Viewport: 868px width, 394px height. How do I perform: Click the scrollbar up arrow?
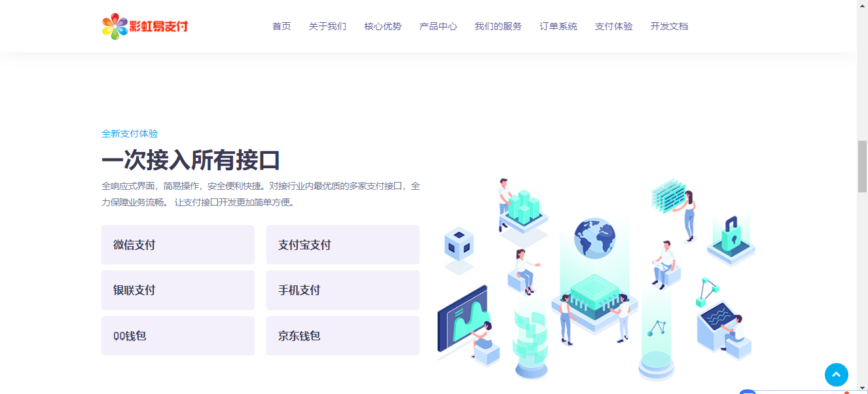862,5
